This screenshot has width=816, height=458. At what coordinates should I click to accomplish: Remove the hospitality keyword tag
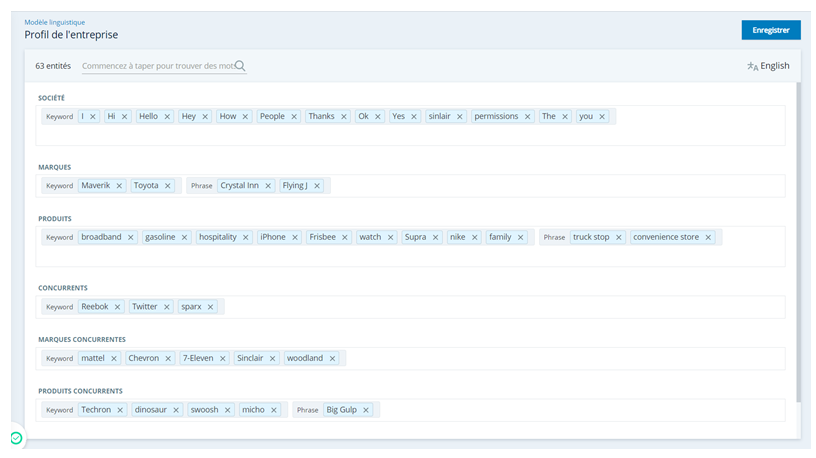point(246,237)
